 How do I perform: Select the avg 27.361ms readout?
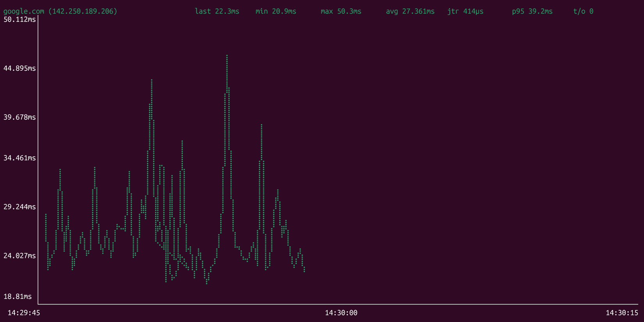410,11
